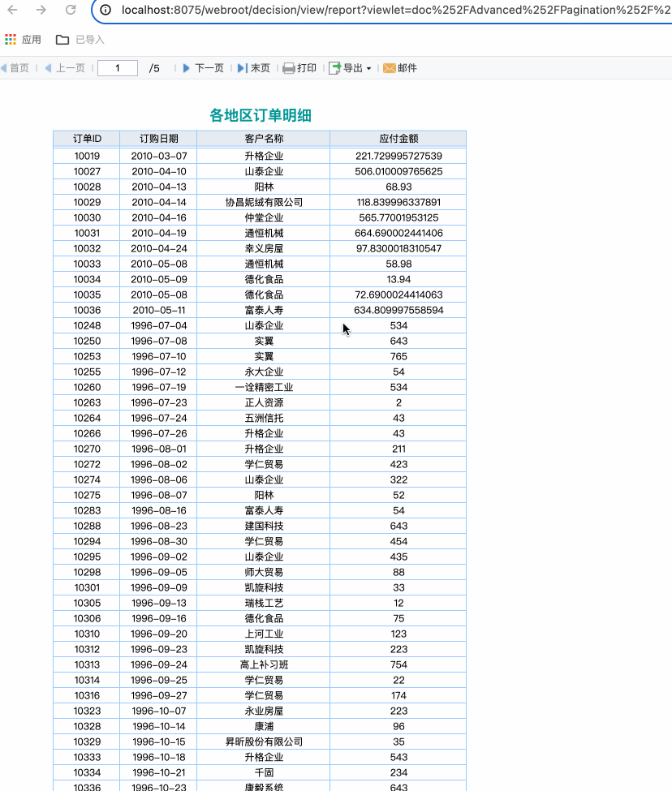This screenshot has width=672, height=791.
Task: Click amount cell 565.77001953125
Action: click(x=398, y=217)
